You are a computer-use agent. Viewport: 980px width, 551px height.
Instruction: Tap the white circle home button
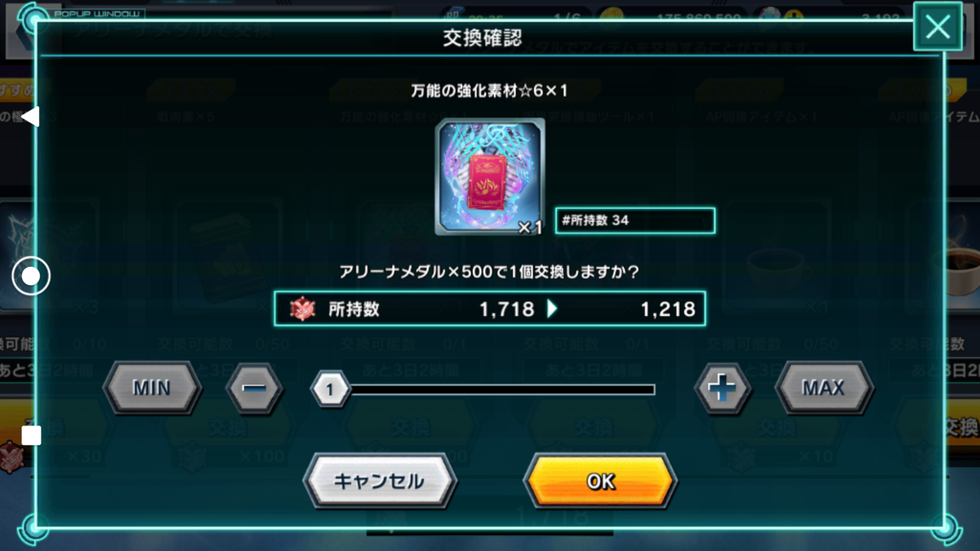point(30,277)
